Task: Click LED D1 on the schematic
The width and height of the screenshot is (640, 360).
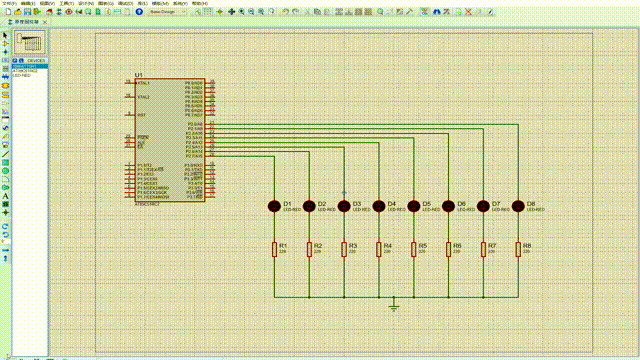Action: (x=274, y=206)
